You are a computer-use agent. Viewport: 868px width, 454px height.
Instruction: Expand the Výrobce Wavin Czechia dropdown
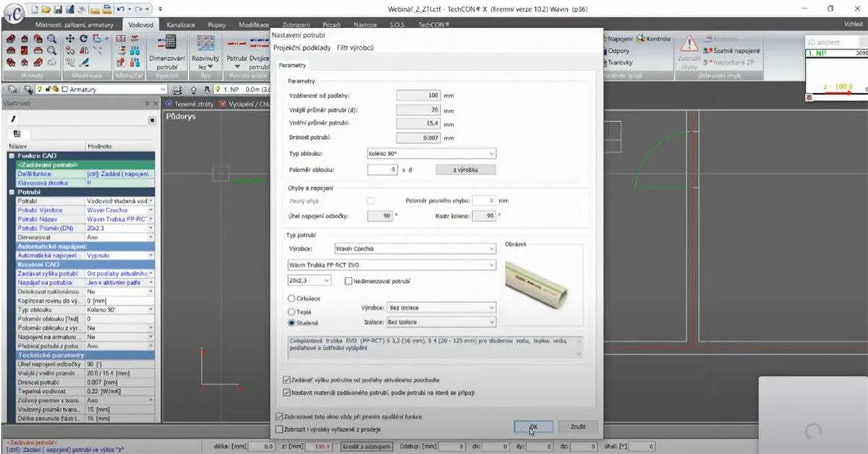tap(414, 249)
